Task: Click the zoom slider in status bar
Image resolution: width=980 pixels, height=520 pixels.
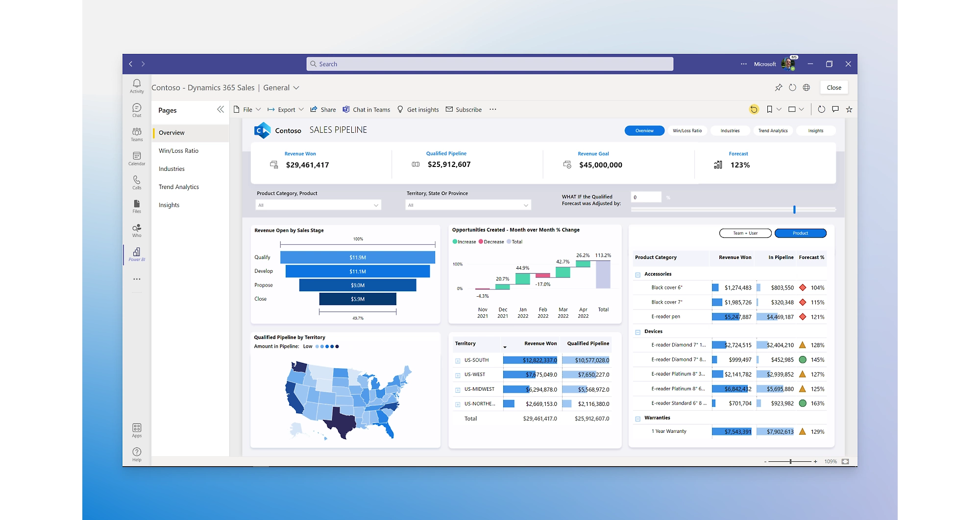Action: pyautogui.click(x=790, y=461)
